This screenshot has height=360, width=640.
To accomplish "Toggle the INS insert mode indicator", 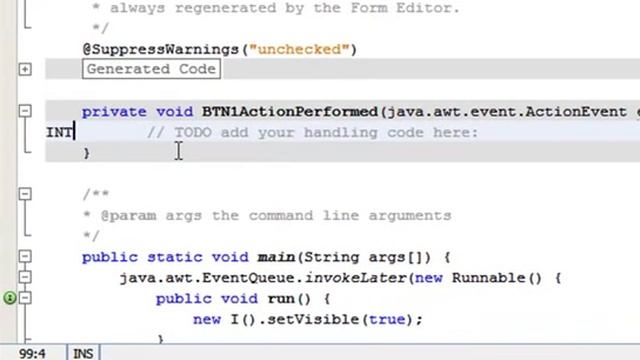I will (x=83, y=353).
